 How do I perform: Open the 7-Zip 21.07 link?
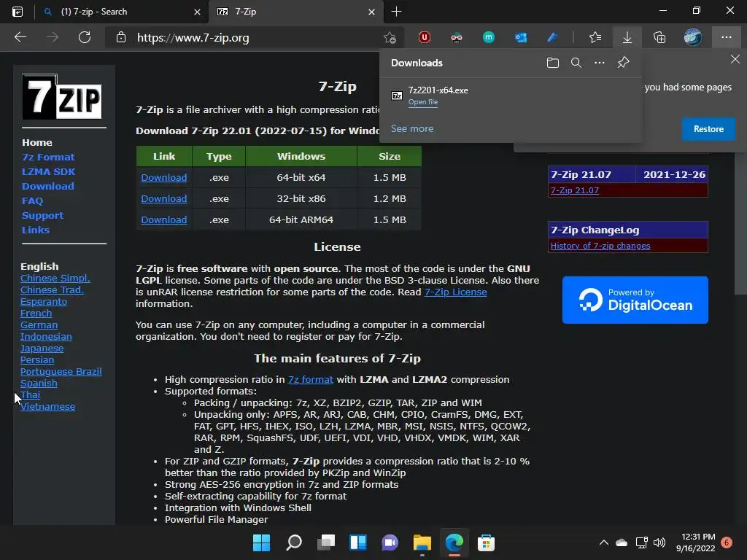pos(575,190)
